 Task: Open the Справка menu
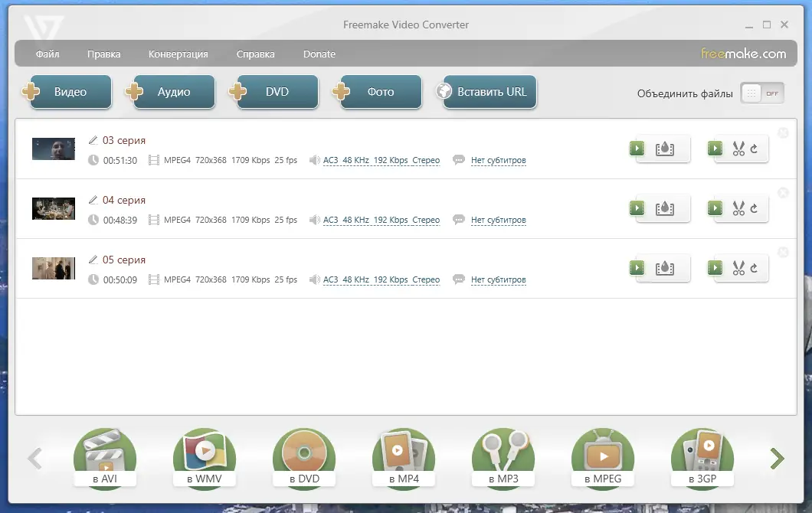[255, 54]
